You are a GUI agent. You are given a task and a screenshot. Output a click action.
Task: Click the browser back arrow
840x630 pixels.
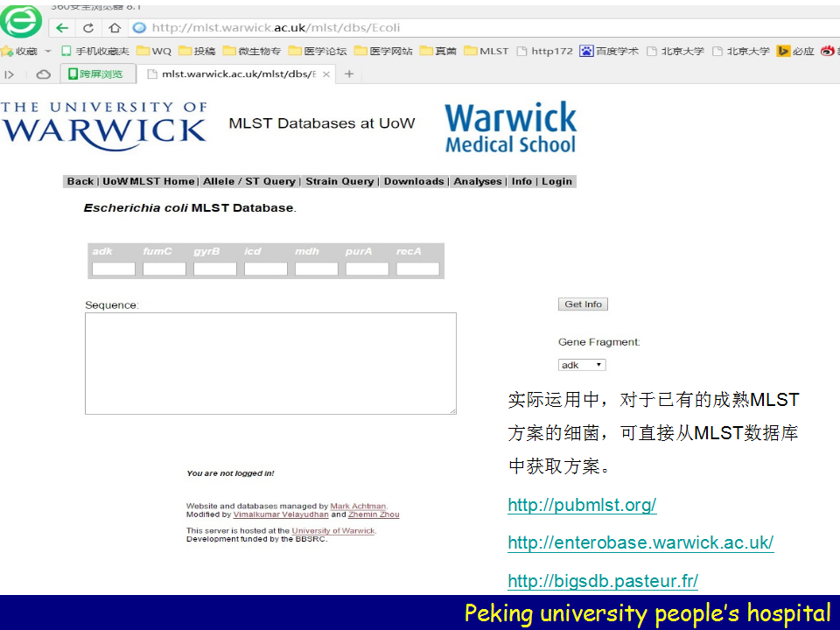coord(62,28)
